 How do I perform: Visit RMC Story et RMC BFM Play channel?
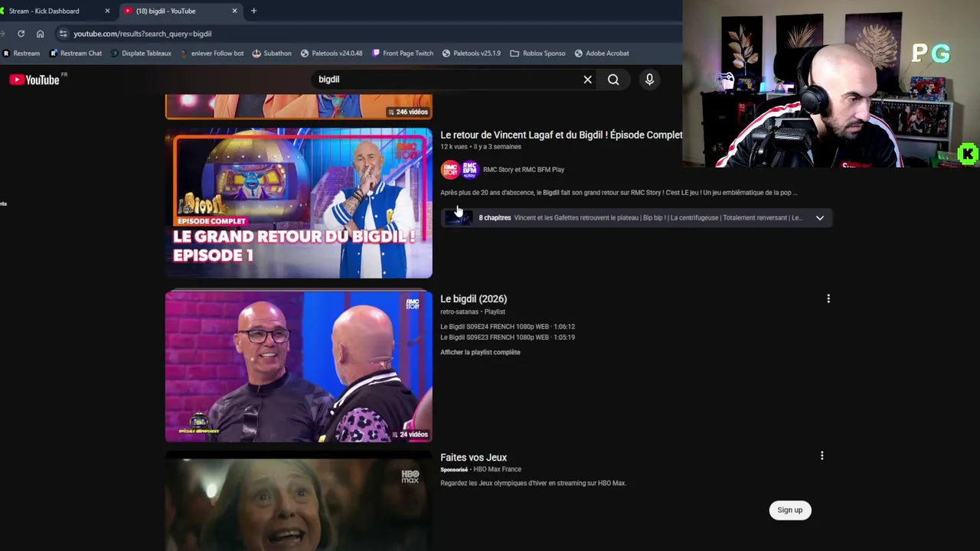click(x=524, y=170)
